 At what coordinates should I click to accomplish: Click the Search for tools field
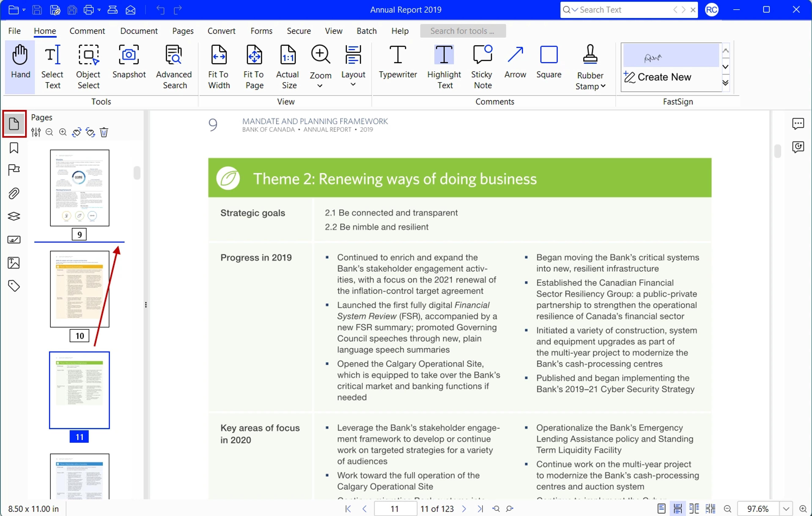point(463,31)
